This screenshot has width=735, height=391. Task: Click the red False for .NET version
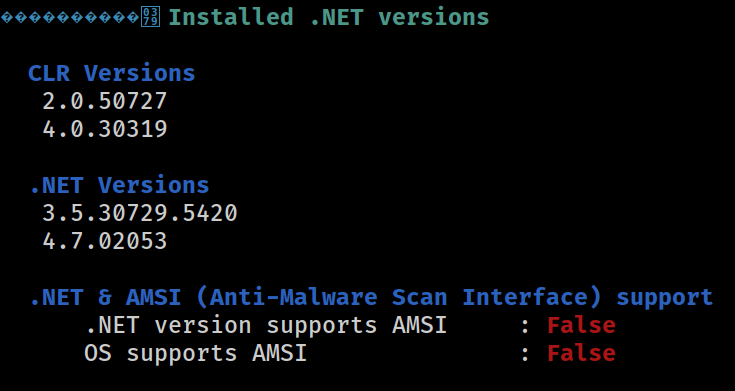tap(582, 325)
